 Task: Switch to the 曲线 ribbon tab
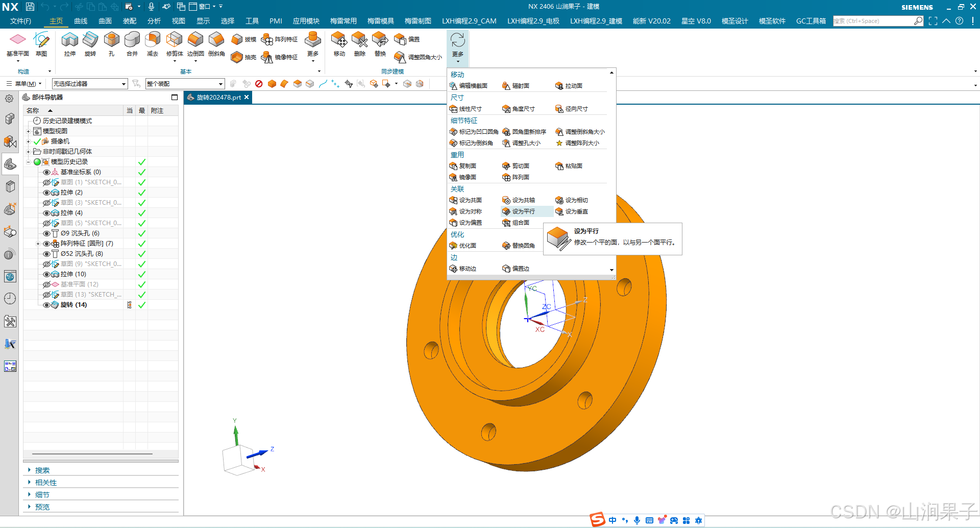(81, 21)
